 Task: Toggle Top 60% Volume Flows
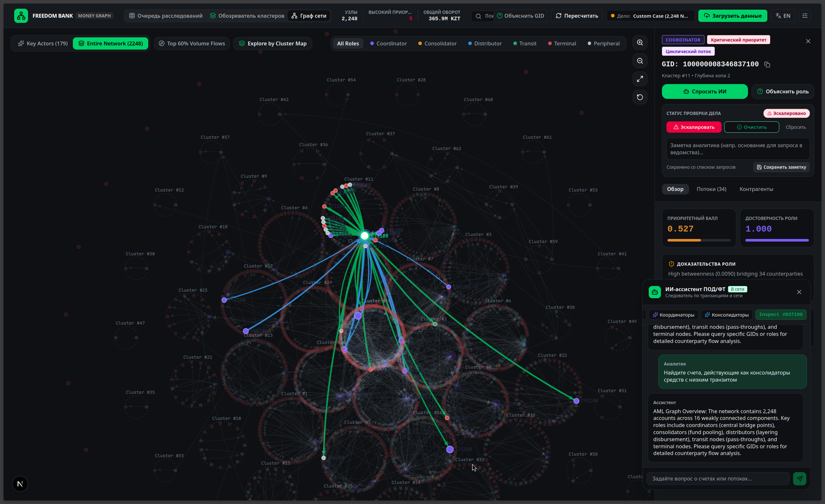pyautogui.click(x=191, y=43)
